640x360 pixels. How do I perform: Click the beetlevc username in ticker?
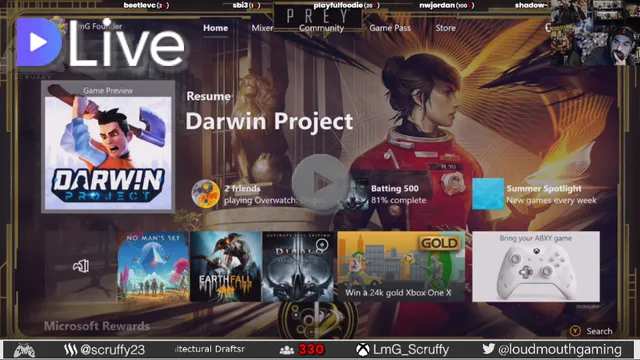pyautogui.click(x=140, y=5)
